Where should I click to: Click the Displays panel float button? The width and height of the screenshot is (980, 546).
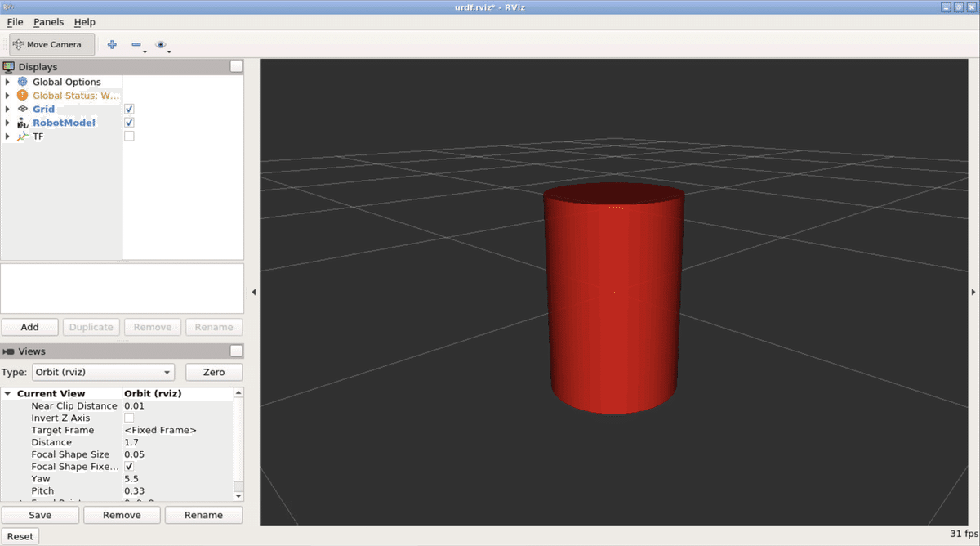tap(236, 66)
